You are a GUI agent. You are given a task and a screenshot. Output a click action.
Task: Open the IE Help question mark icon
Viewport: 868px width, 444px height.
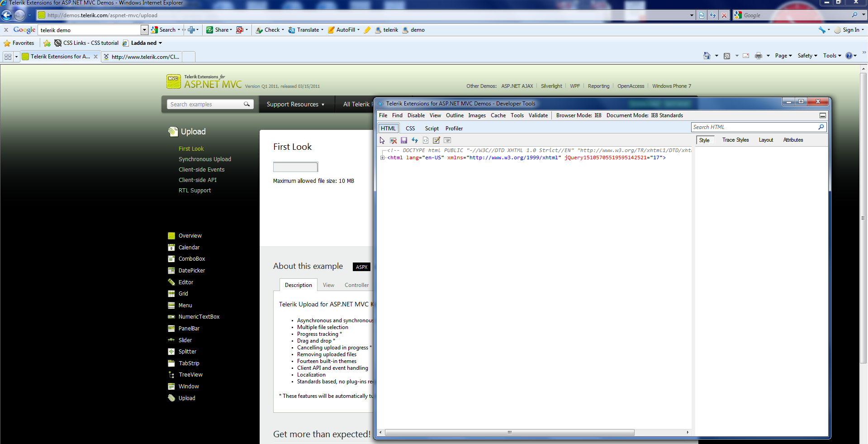coord(849,56)
